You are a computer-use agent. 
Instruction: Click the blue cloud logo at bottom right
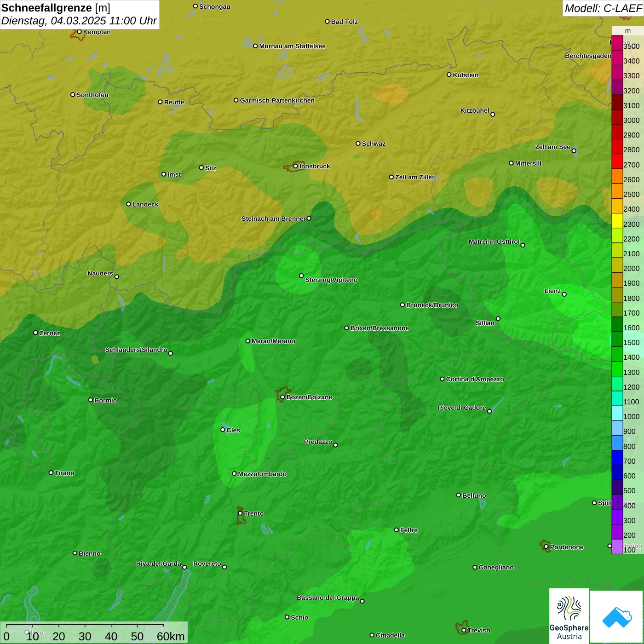coord(616,617)
